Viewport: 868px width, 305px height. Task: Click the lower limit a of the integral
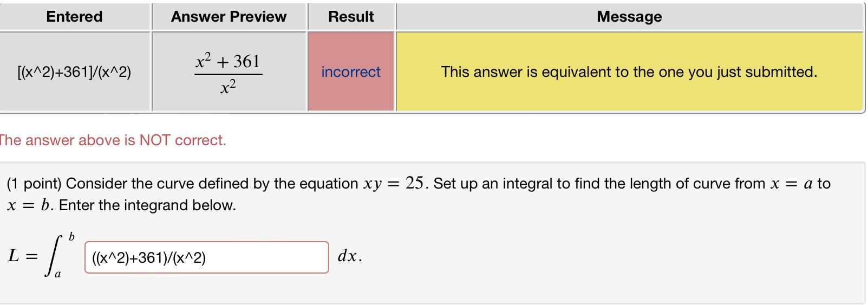click(58, 275)
